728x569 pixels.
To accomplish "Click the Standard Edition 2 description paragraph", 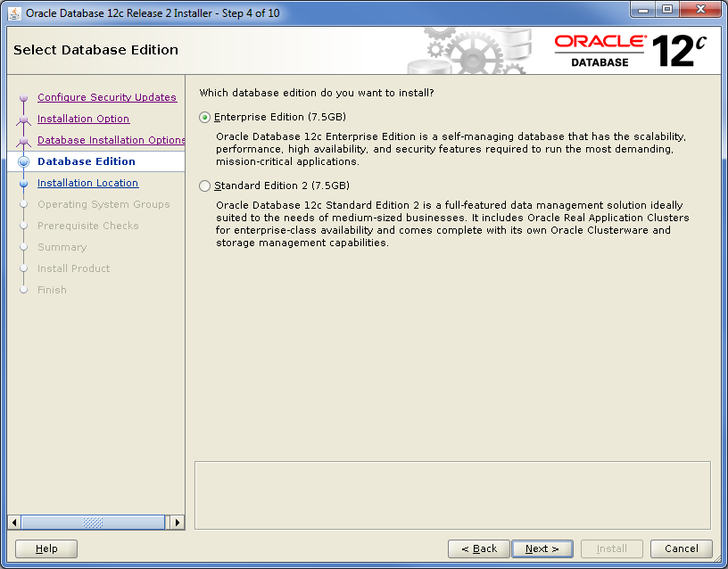I will 452,224.
